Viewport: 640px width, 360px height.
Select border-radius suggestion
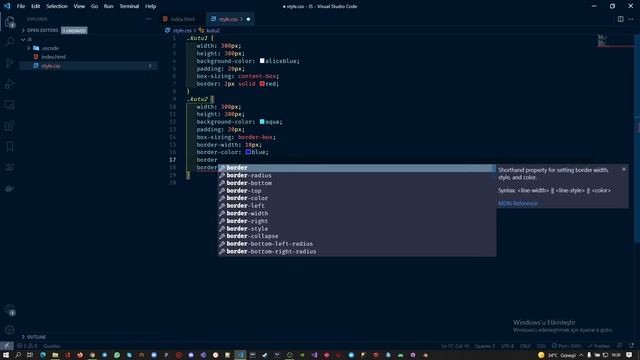pos(357,176)
